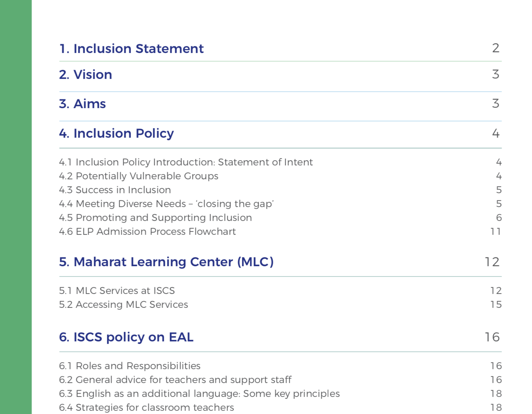Click '6.1 Roles and Responsibilities' entry
This screenshot has height=414, width=532.
tap(130, 366)
